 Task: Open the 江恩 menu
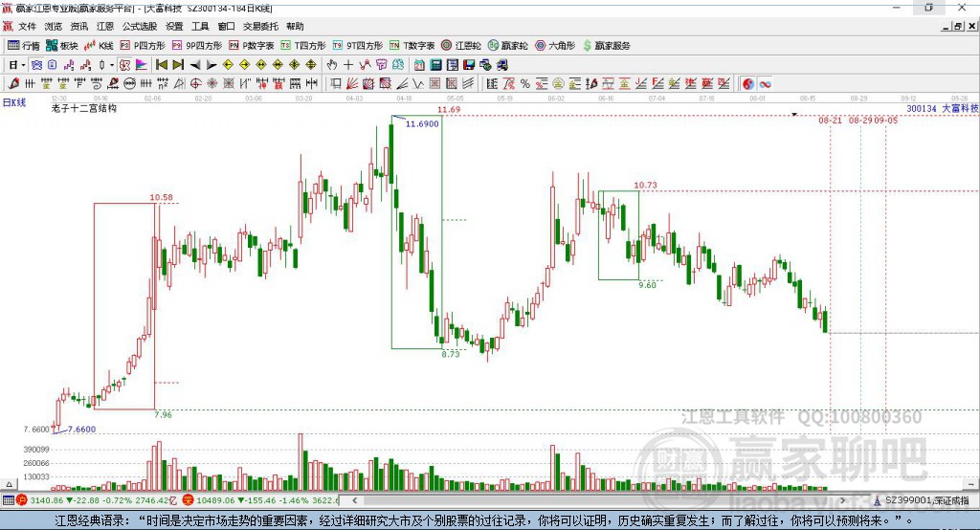[105, 26]
